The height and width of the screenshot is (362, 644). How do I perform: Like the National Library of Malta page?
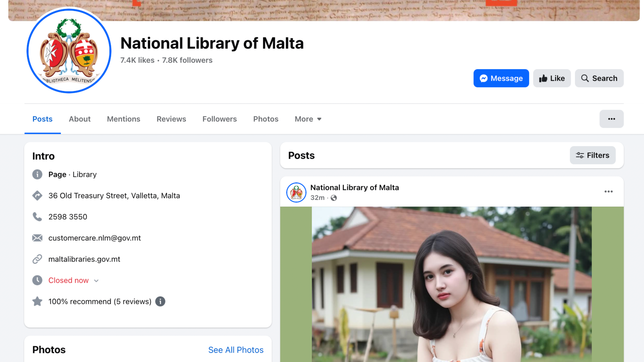[552, 78]
